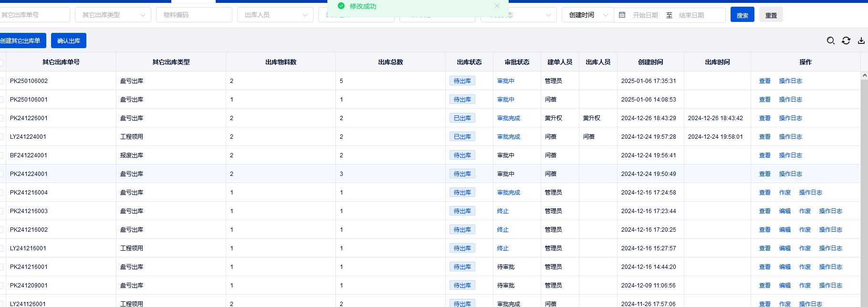
Task: Click the calendar icon in date range
Action: [622, 15]
